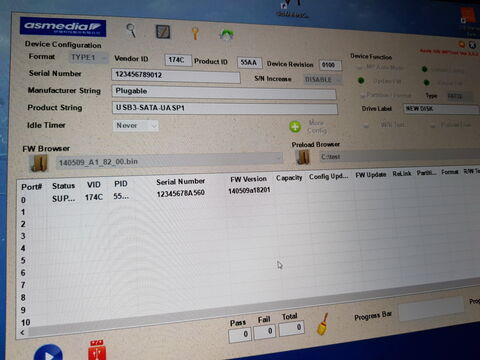Click the Product String field

point(225,108)
